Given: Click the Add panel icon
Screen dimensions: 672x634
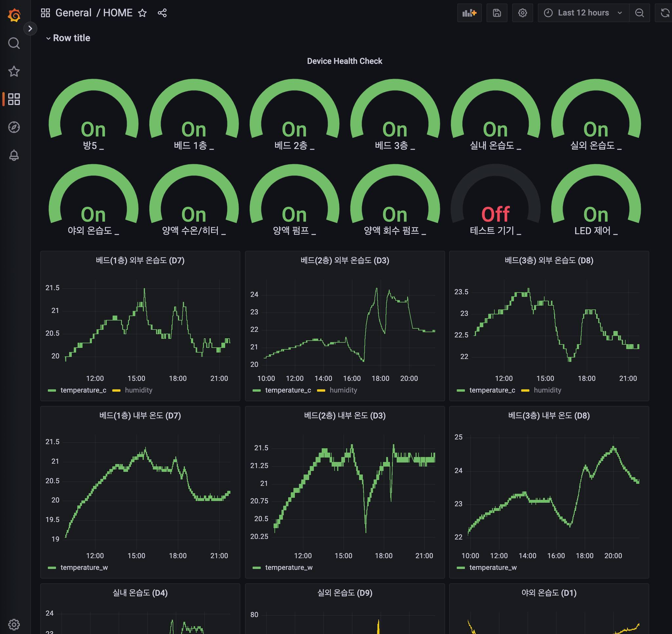Looking at the screenshot, I should 469,13.
